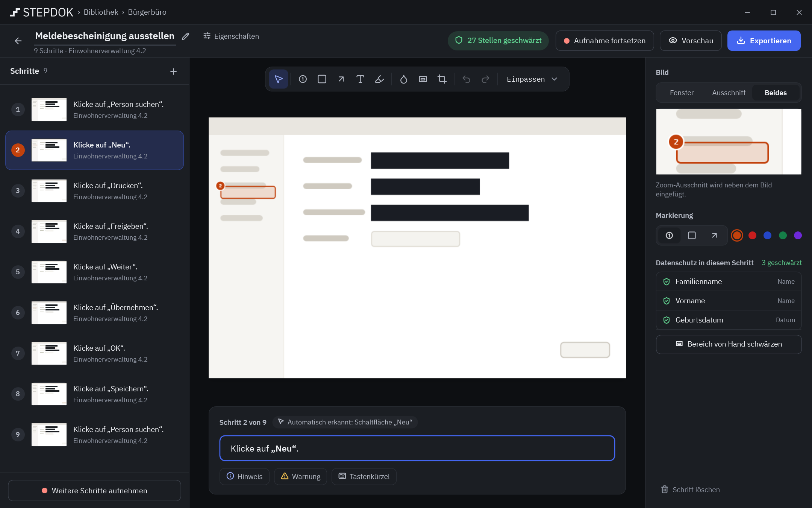The height and width of the screenshot is (508, 812).
Task: Redo the last edit
Action: click(486, 79)
